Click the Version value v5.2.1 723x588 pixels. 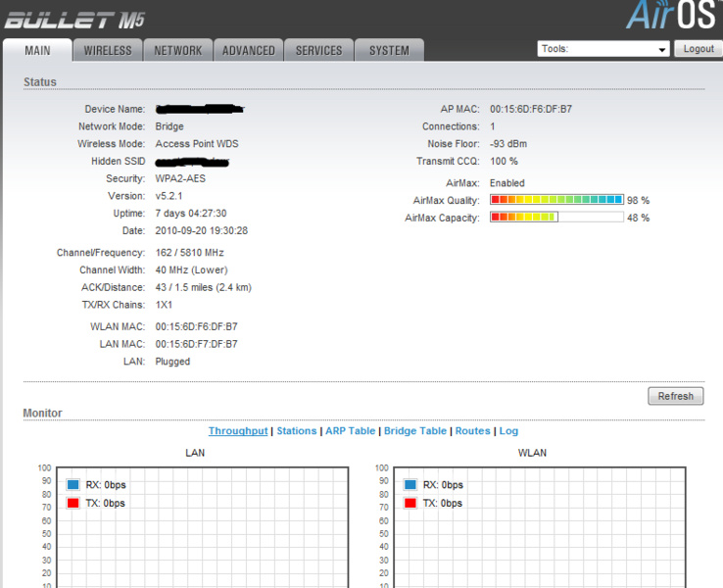point(169,196)
